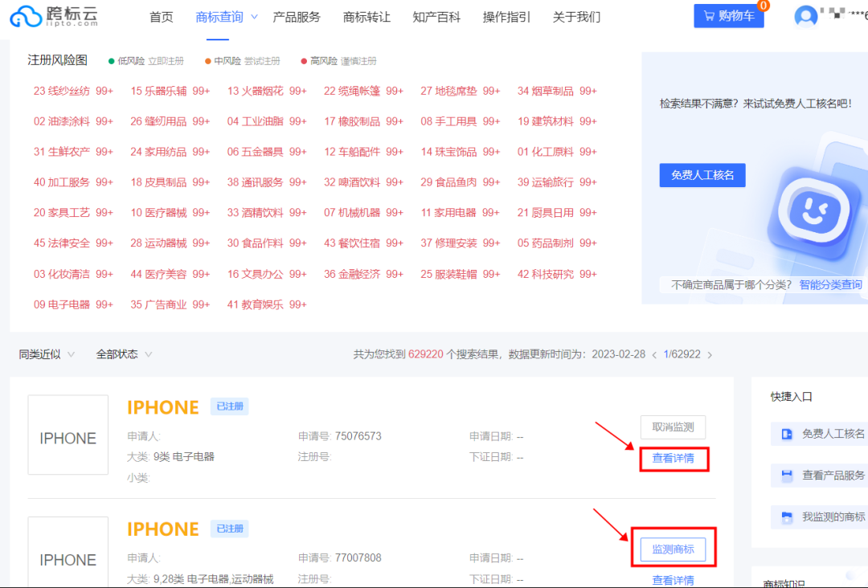This screenshot has height=588, width=868.
Task: Select risk category 15 乐器乐辅
Action: 170,91
